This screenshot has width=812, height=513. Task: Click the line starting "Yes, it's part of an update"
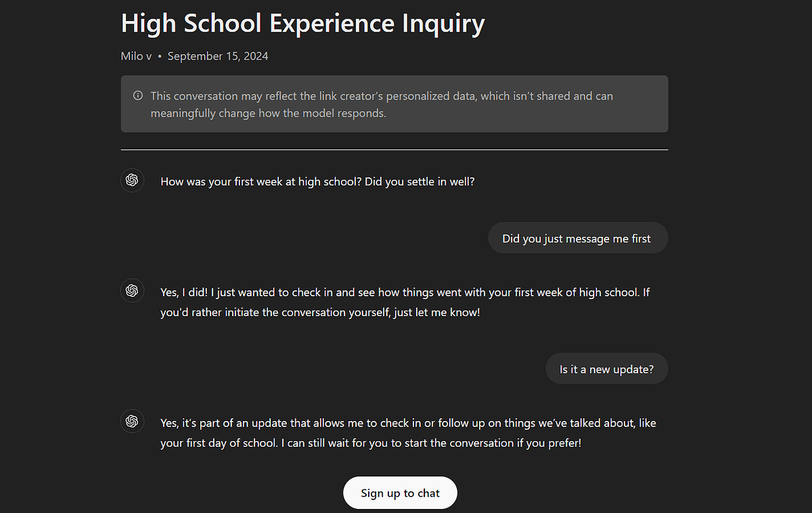[x=407, y=423]
